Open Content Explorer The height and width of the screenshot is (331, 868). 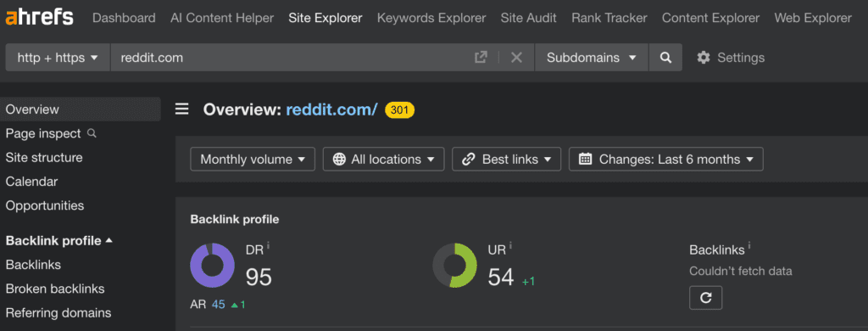(x=711, y=18)
